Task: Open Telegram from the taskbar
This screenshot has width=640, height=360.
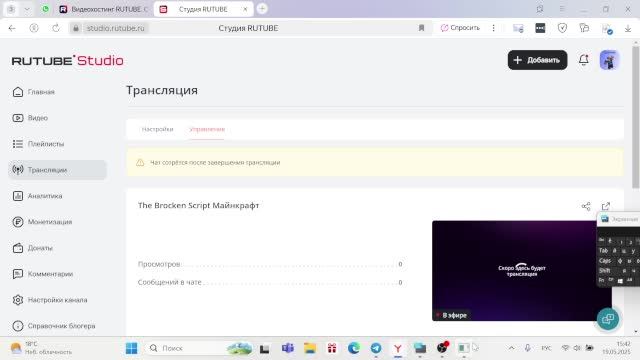Action: point(376,348)
